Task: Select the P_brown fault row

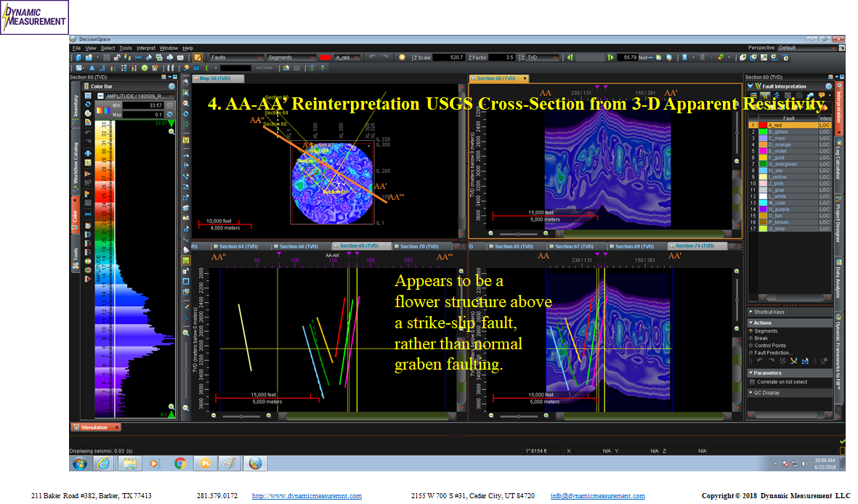Action: (790, 222)
